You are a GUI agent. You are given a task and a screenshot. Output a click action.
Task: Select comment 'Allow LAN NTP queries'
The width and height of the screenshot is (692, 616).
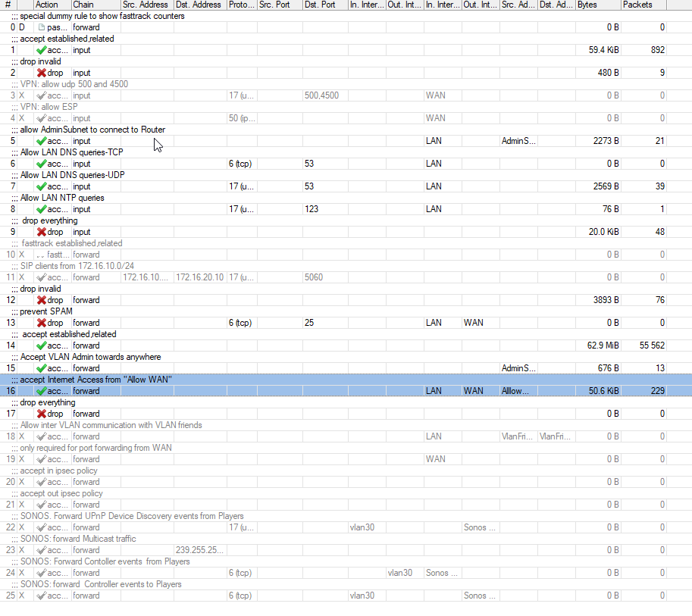click(62, 198)
